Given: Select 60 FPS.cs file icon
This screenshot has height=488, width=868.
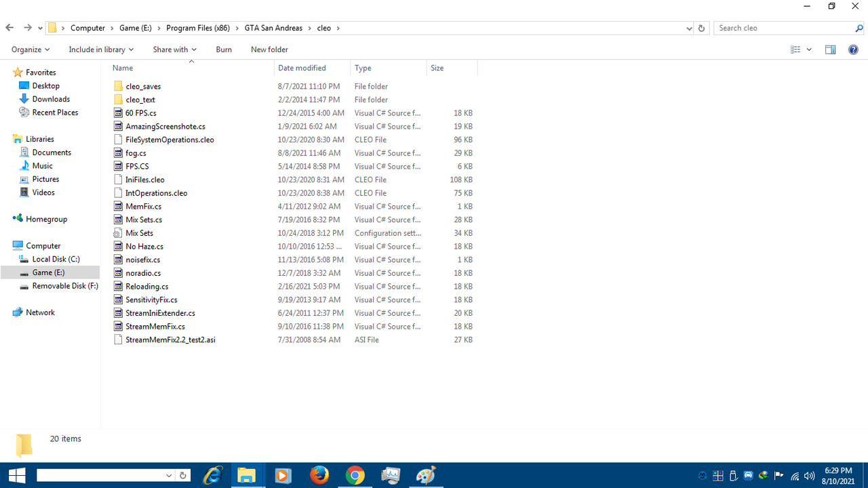Looking at the screenshot, I should (x=118, y=113).
